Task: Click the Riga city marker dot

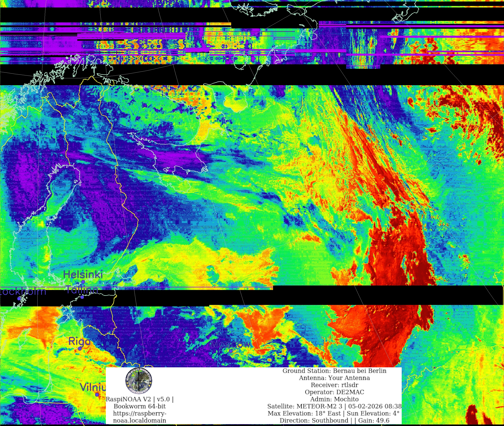Action: click(x=80, y=349)
